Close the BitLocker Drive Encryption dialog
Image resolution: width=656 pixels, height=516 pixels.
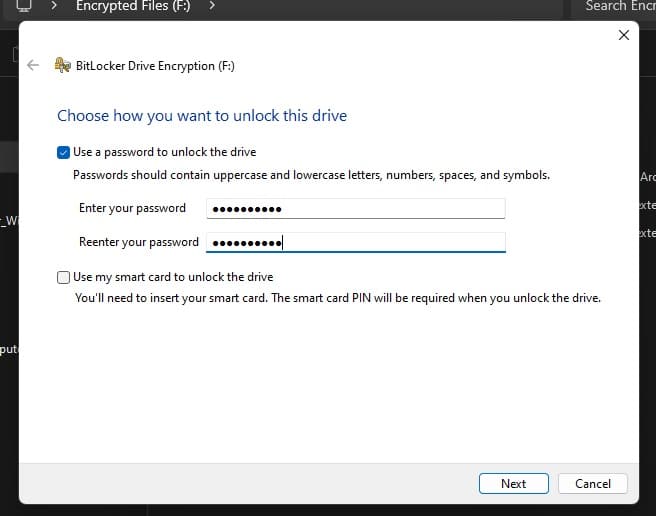pos(624,35)
